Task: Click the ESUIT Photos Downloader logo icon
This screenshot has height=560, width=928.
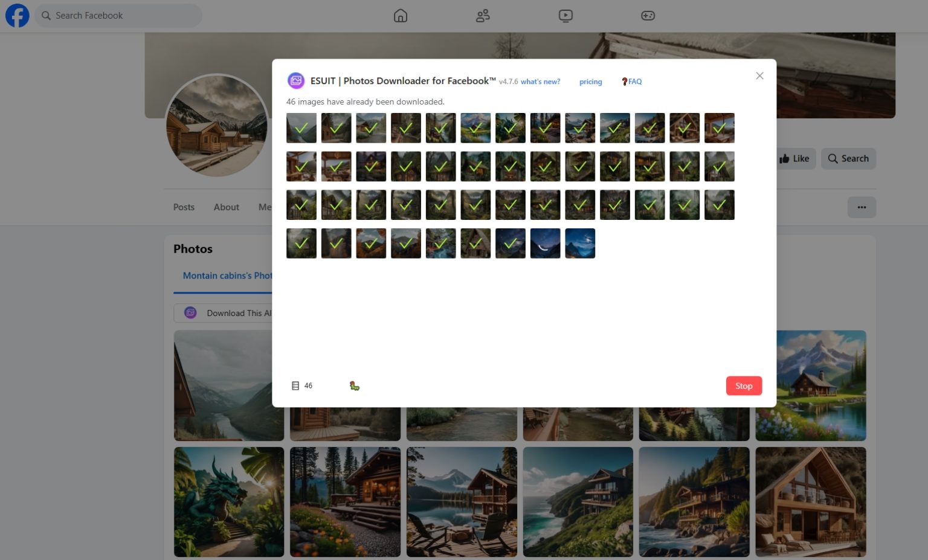Action: [296, 80]
